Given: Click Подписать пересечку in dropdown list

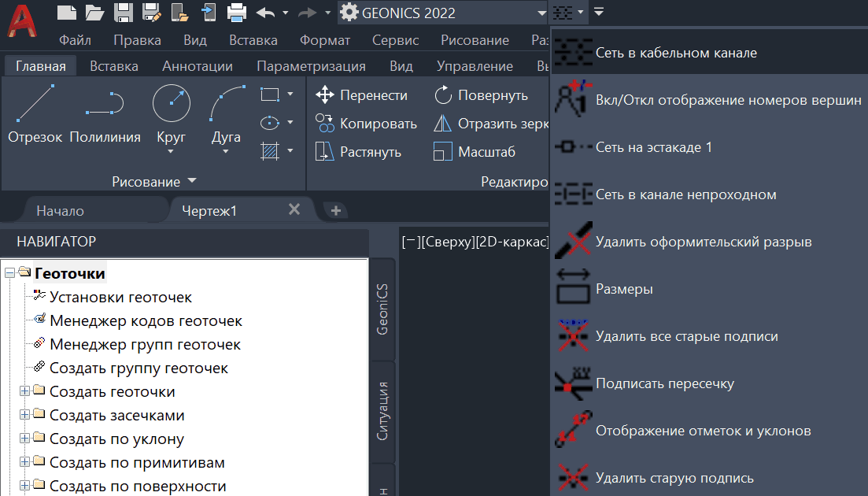Looking at the screenshot, I should pos(665,383).
